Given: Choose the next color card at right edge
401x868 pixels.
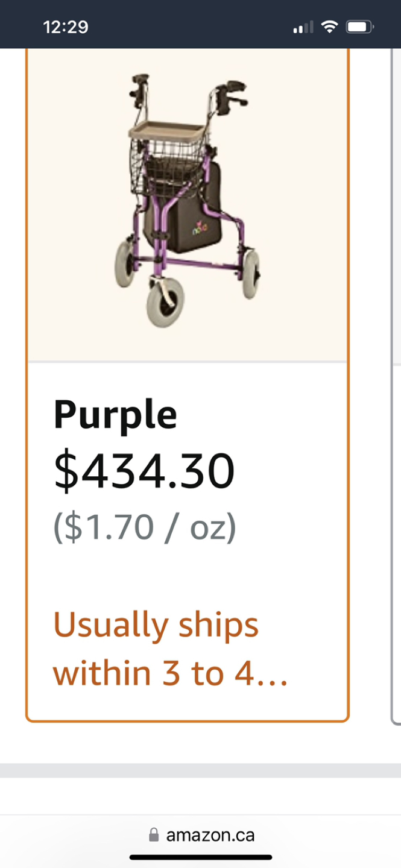Looking at the screenshot, I should click(396, 386).
